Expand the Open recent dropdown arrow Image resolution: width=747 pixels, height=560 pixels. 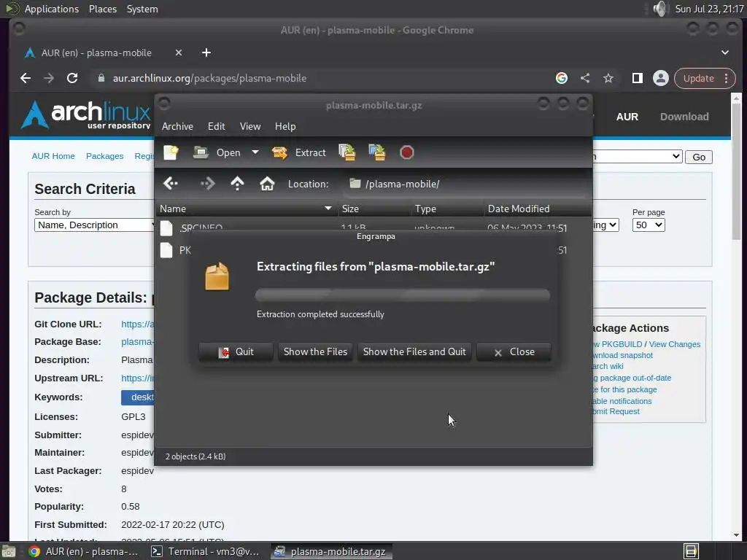pos(255,152)
